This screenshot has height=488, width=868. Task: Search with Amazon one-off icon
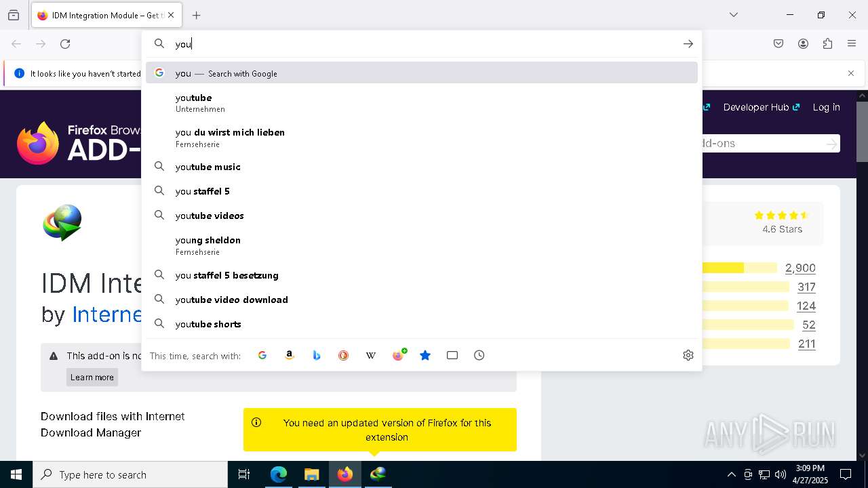[290, 355]
